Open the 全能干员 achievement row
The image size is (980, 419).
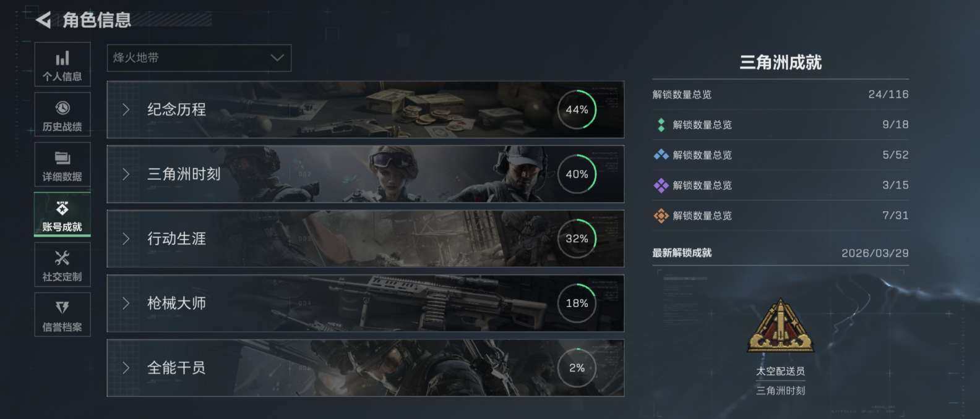(366, 368)
